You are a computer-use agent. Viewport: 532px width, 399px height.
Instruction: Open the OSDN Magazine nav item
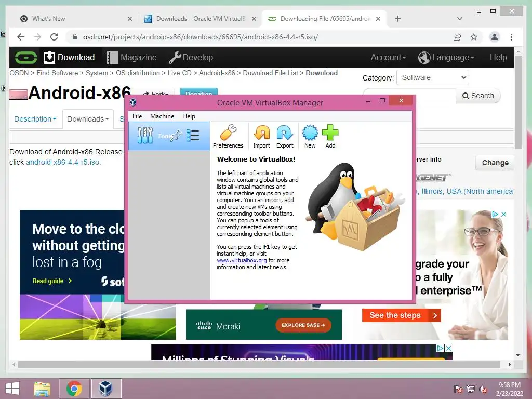(x=132, y=57)
